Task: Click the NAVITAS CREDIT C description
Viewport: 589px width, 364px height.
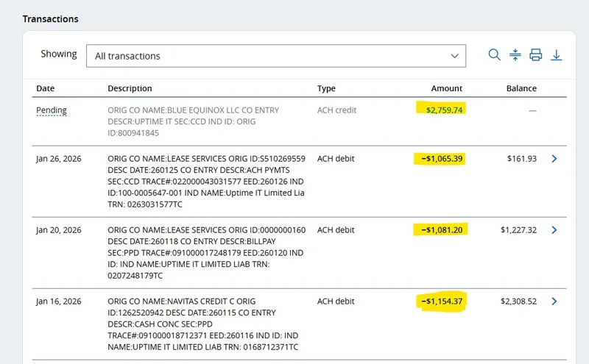Action: tap(203, 324)
